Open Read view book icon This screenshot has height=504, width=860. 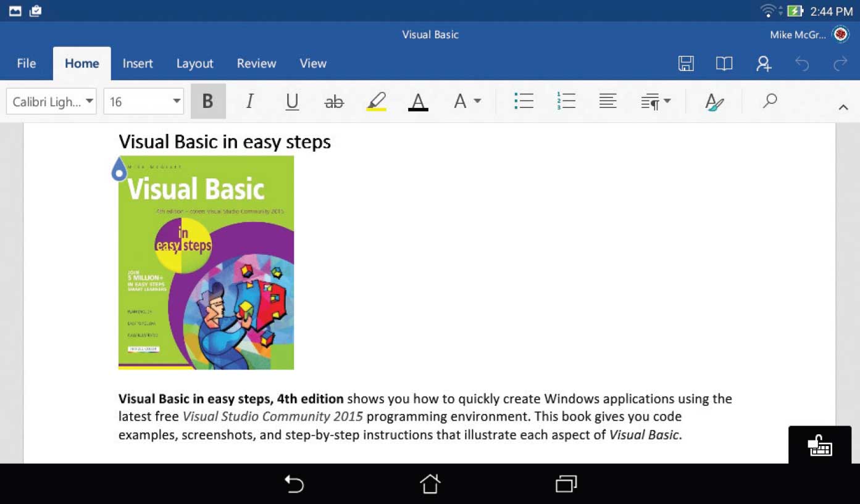[724, 63]
